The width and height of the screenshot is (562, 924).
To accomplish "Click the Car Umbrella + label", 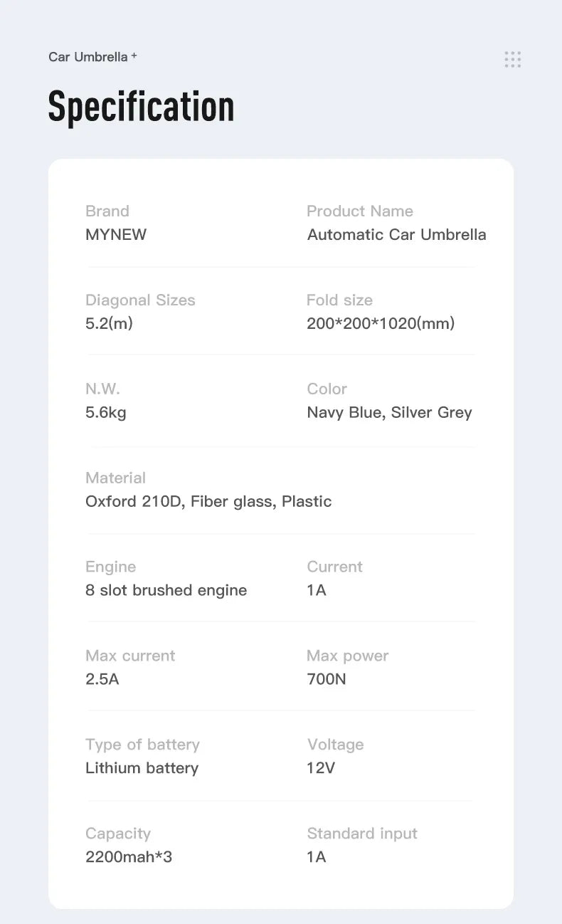I will coord(92,57).
